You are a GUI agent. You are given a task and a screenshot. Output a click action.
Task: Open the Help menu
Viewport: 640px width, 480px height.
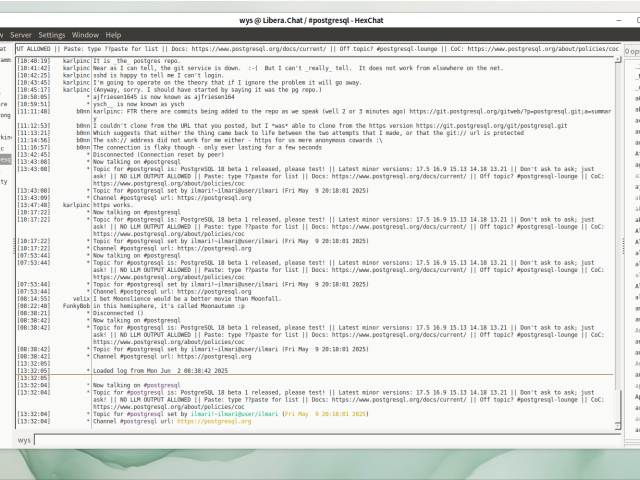click(x=114, y=34)
